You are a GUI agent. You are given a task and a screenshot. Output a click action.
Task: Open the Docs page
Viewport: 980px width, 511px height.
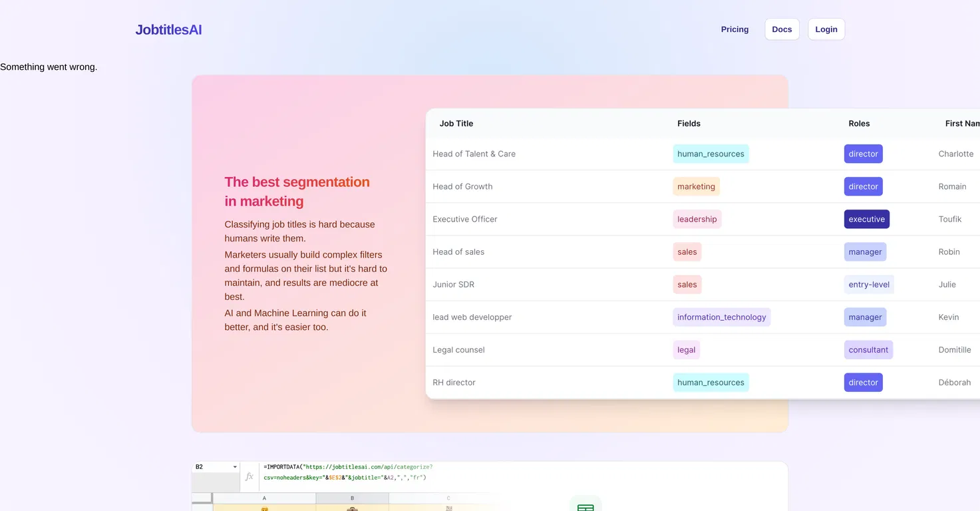click(x=782, y=29)
